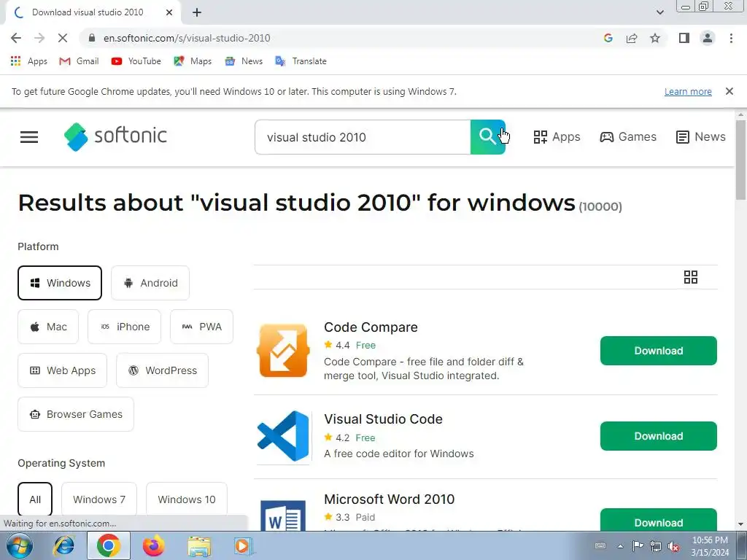The width and height of the screenshot is (747, 560).
Task: Switch results to grid view icon
Action: [690, 277]
